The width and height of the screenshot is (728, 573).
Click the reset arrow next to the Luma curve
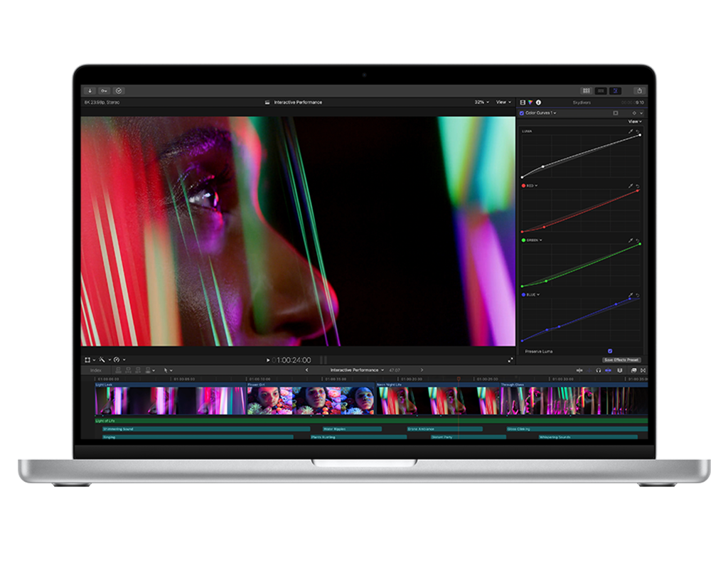pyautogui.click(x=638, y=132)
